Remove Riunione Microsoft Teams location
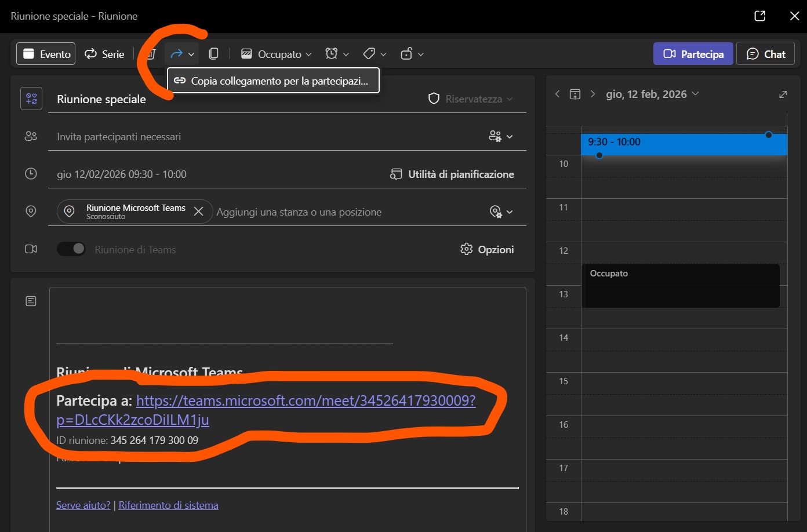 (x=198, y=212)
